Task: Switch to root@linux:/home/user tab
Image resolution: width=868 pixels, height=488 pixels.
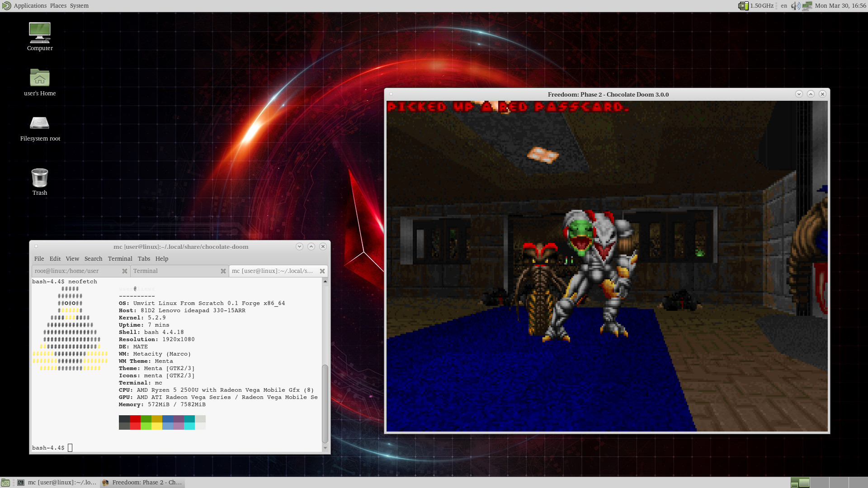Action: click(x=67, y=271)
